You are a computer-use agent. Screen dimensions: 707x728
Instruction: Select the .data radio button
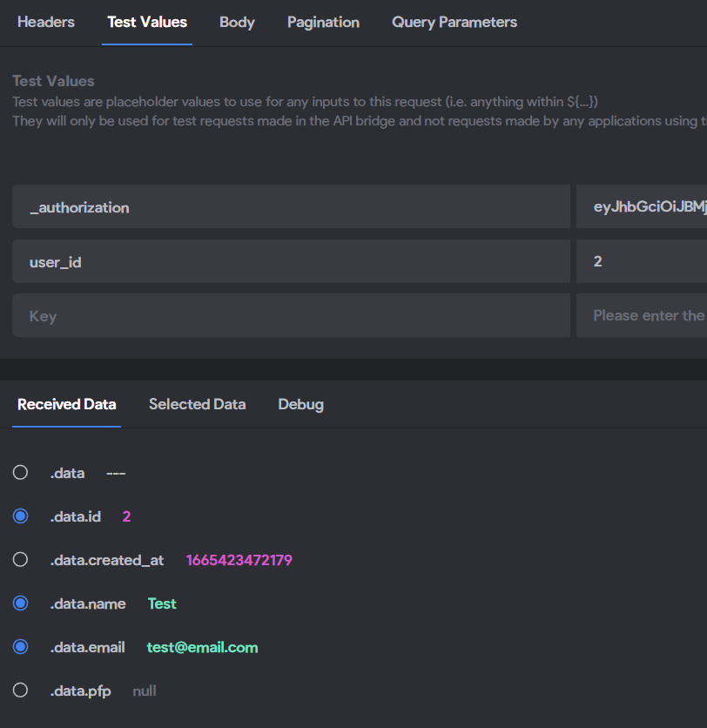pos(20,473)
